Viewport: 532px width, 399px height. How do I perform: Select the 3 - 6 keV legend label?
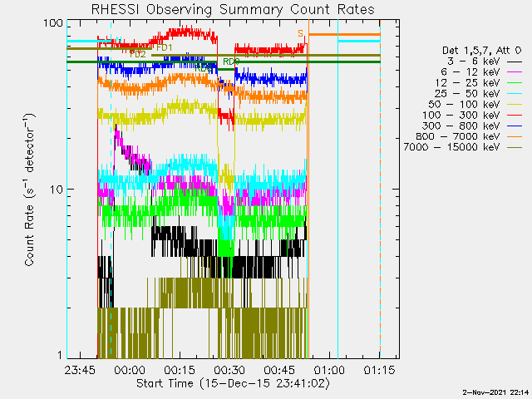click(x=474, y=62)
